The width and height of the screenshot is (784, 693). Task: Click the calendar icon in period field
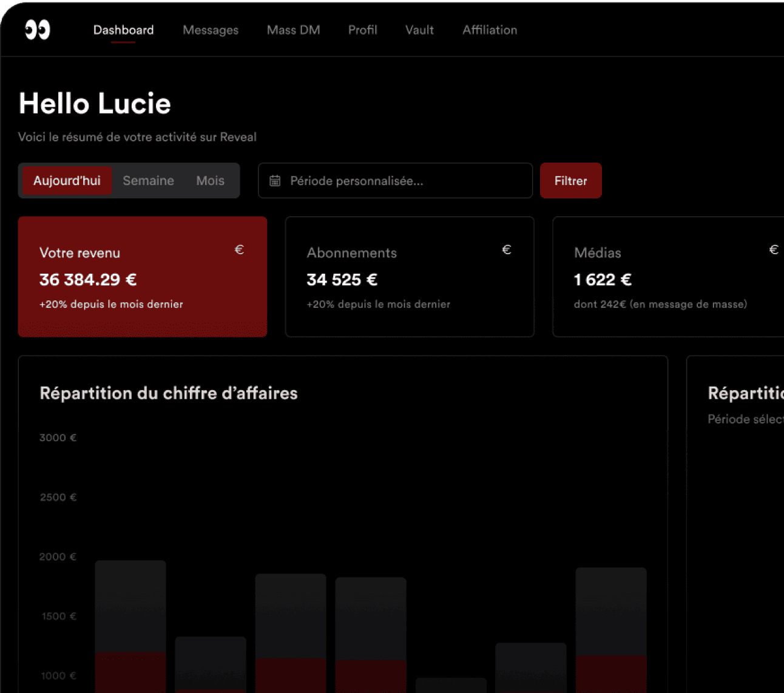tap(275, 181)
